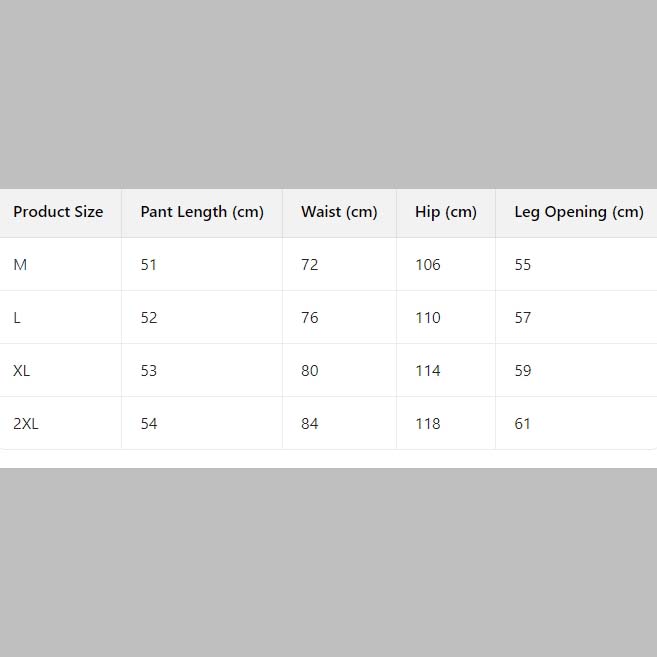Click the XL size row label
This screenshot has height=657, width=657.
pos(22,371)
